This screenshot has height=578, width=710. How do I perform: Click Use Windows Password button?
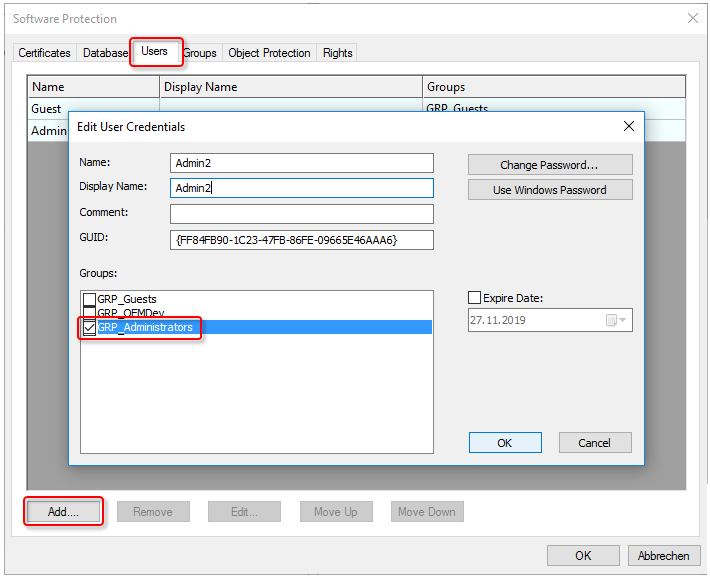tap(550, 190)
